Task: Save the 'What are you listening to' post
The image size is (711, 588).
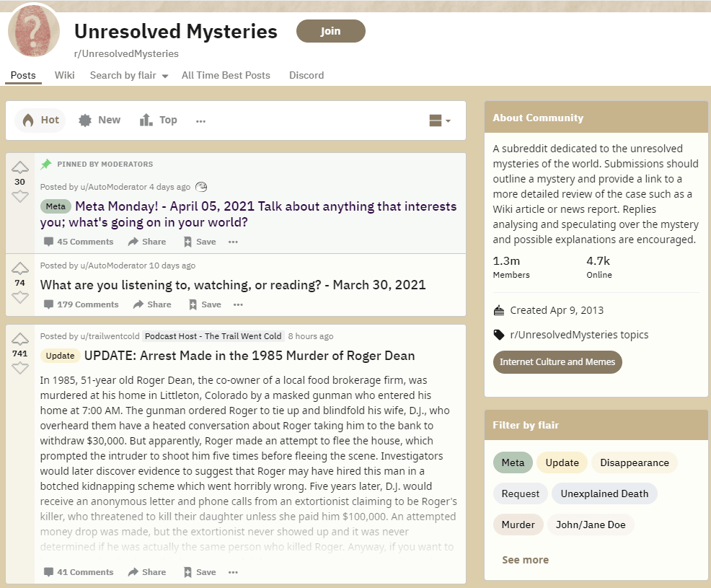Action: (205, 304)
